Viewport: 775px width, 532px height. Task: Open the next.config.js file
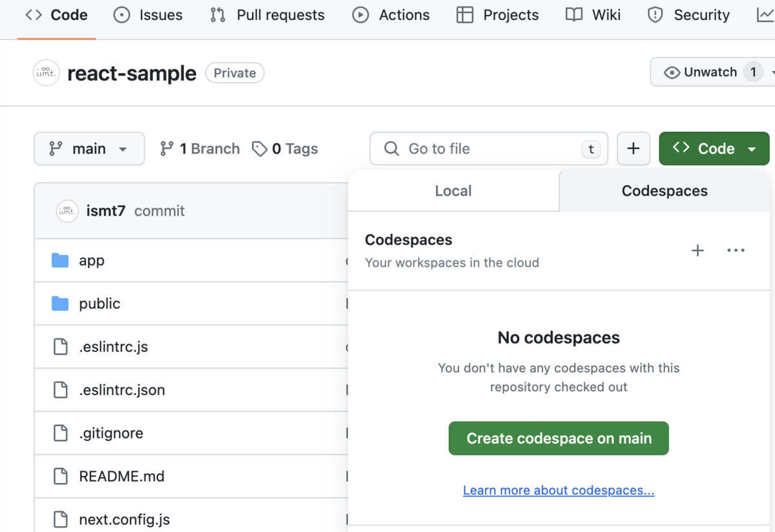pyautogui.click(x=125, y=520)
